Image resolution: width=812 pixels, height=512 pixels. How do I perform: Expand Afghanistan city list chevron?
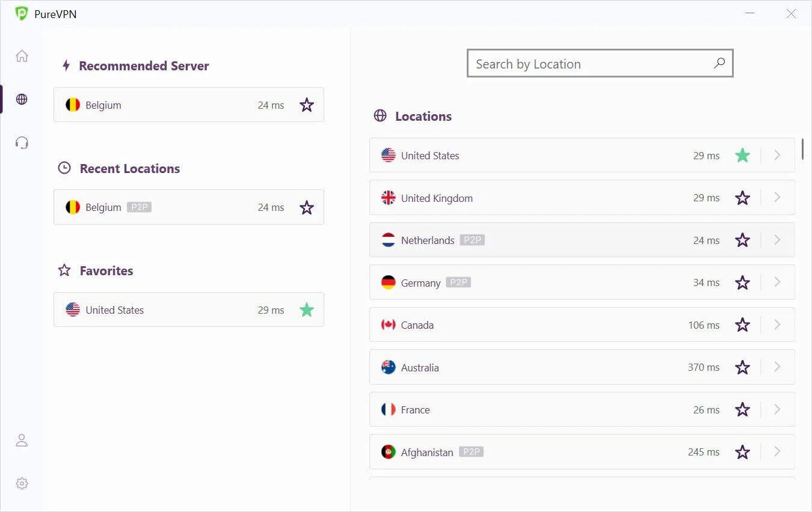[777, 451]
